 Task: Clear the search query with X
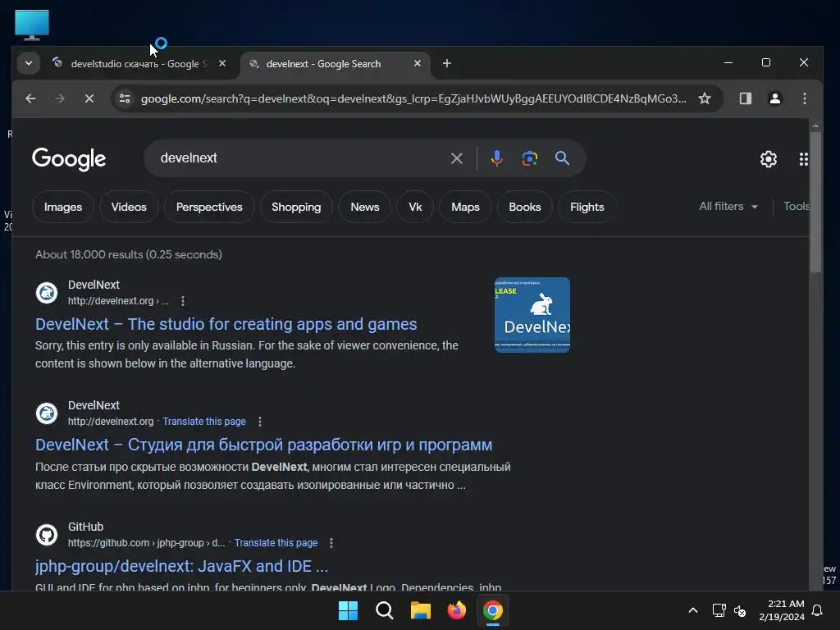[456, 158]
